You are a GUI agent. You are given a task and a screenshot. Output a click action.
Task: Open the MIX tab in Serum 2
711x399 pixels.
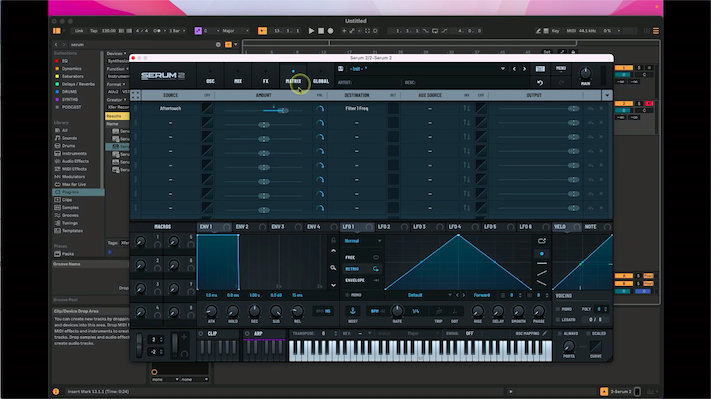coord(238,81)
